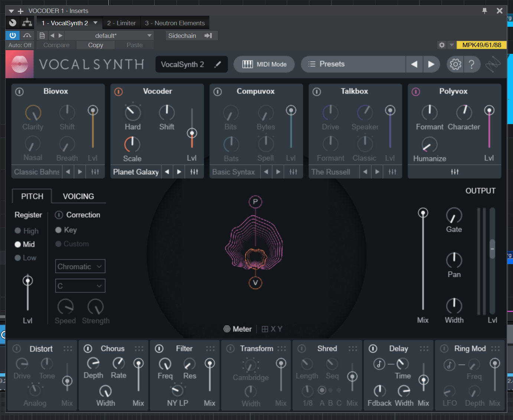This screenshot has width=513, height=420.
Task: Open Vocoder advanced settings sliders icon
Action: (194, 172)
